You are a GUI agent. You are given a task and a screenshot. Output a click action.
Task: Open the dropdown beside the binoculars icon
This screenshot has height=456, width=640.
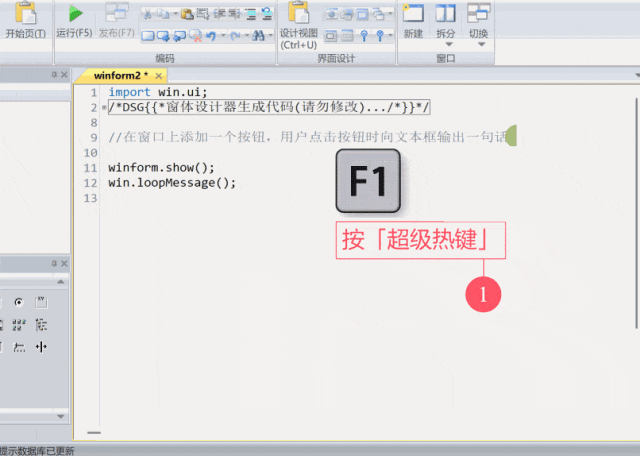point(271,36)
